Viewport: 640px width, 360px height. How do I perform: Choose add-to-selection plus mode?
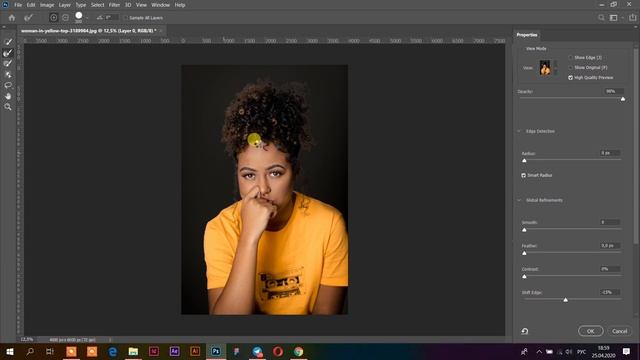pyautogui.click(x=53, y=18)
